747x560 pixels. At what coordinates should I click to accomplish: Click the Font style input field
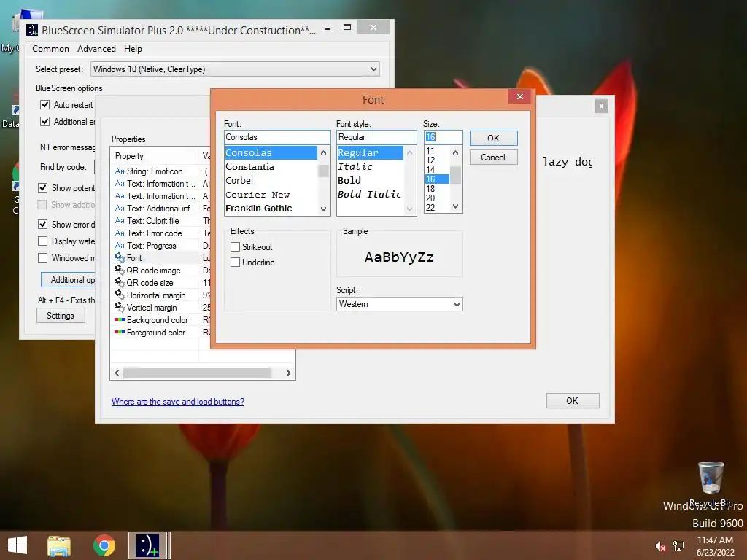pyautogui.click(x=376, y=137)
